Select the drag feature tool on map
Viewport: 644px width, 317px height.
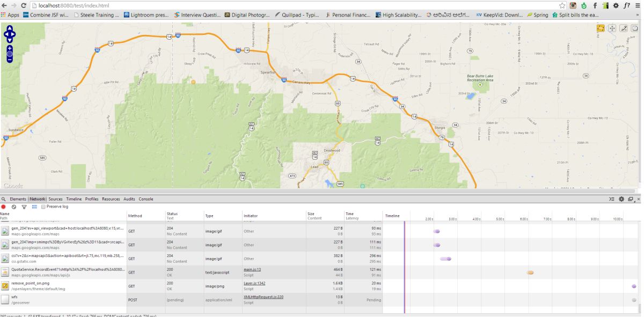612,28
